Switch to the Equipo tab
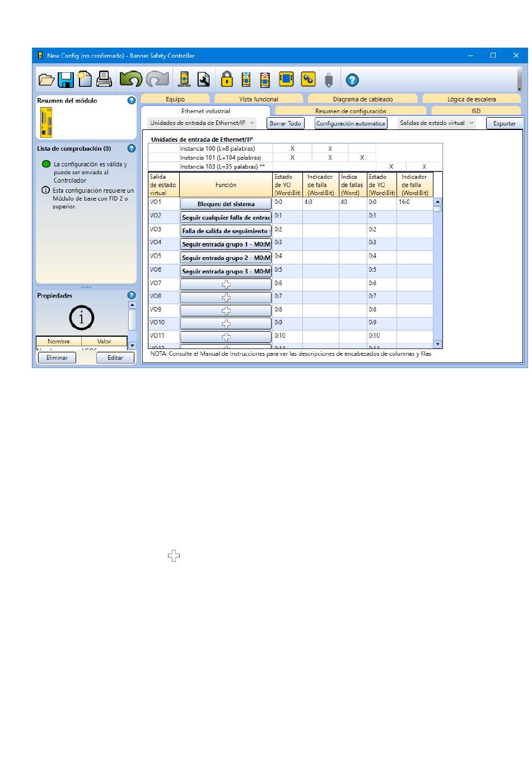532x772 pixels. click(x=175, y=99)
